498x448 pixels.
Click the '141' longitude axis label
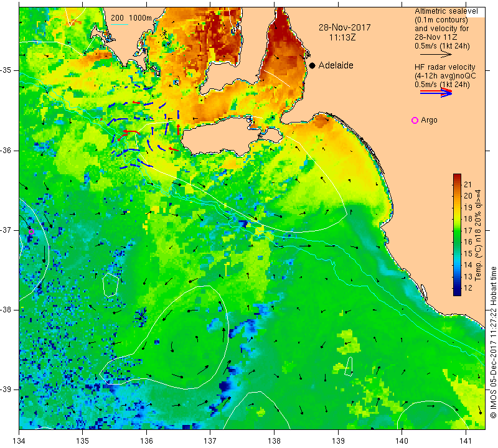466,441
